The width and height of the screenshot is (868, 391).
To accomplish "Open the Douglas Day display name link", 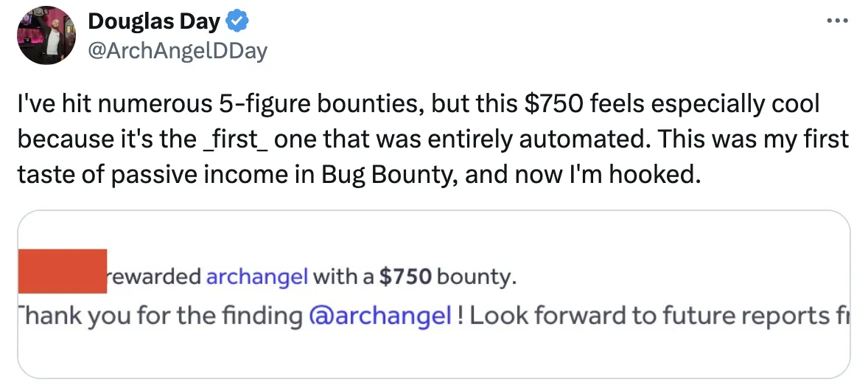I will 153,23.
